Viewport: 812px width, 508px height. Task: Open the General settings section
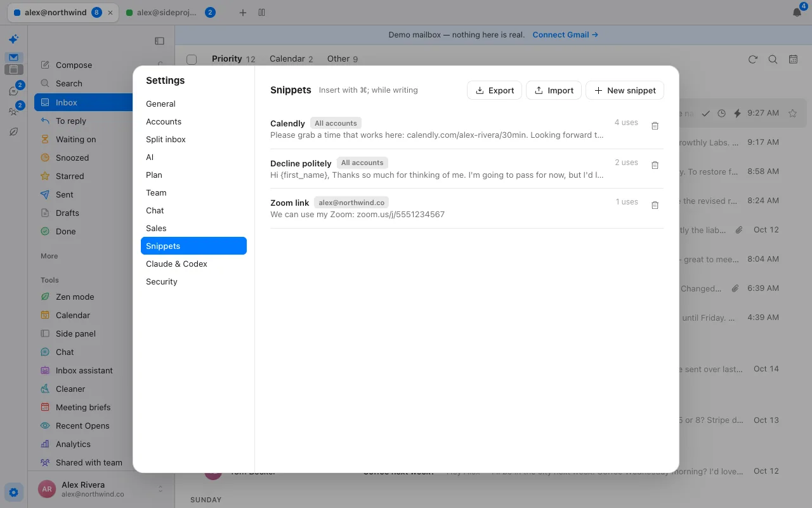193,104
